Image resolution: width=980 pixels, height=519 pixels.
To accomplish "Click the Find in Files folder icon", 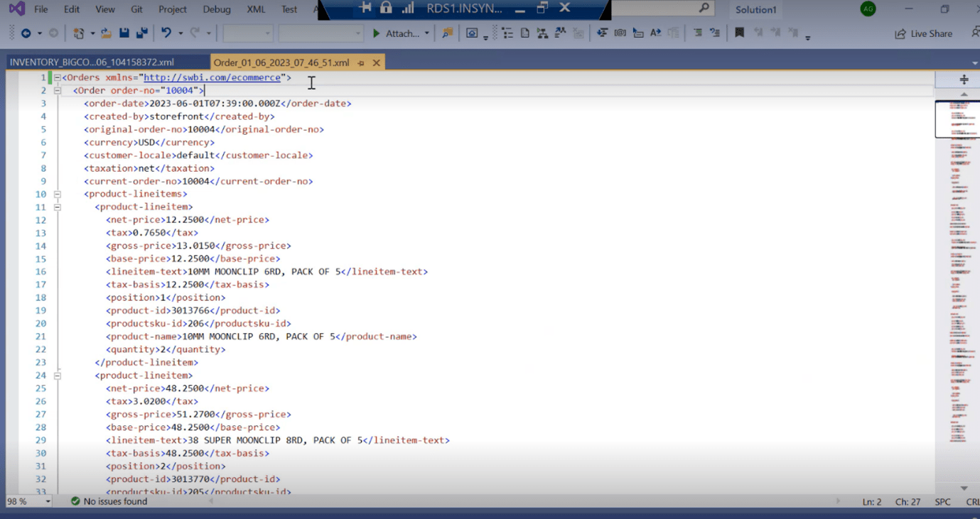I will tap(447, 33).
